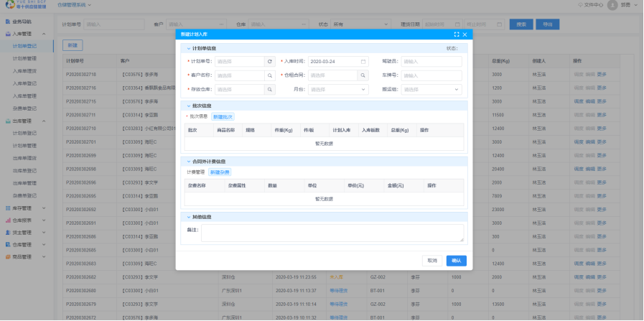Click into the 计划单号 filter input
Viewport: 644px width, 321px height.
(114, 24)
